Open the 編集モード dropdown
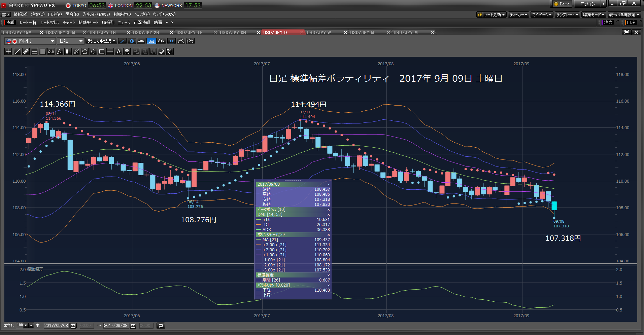Viewport: 644px width, 335px height. [594, 14]
